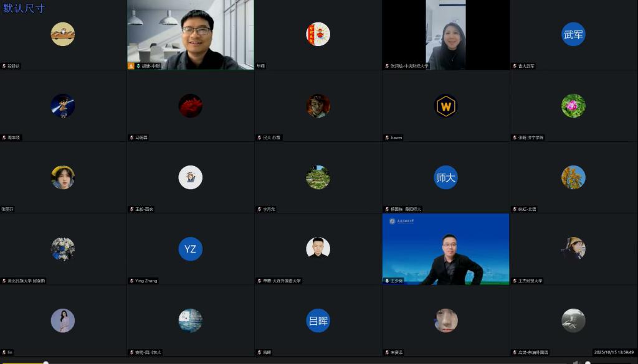638x364 pixels.
Task: Click the host badge icon on 胡健-中财 tile
Action: click(131, 65)
